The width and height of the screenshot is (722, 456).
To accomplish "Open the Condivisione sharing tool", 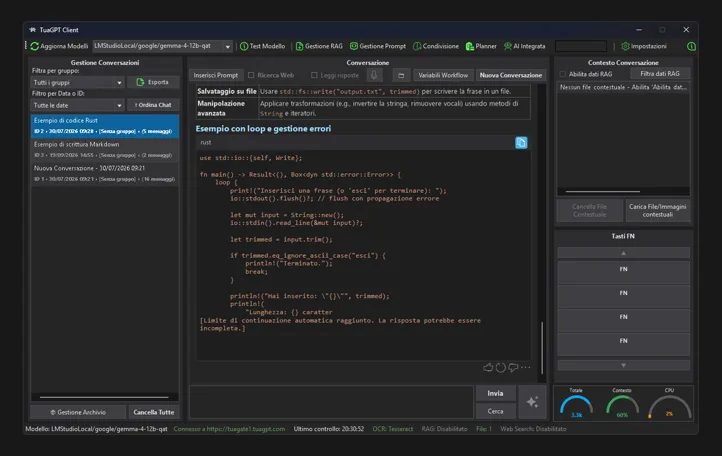I will 436,46.
